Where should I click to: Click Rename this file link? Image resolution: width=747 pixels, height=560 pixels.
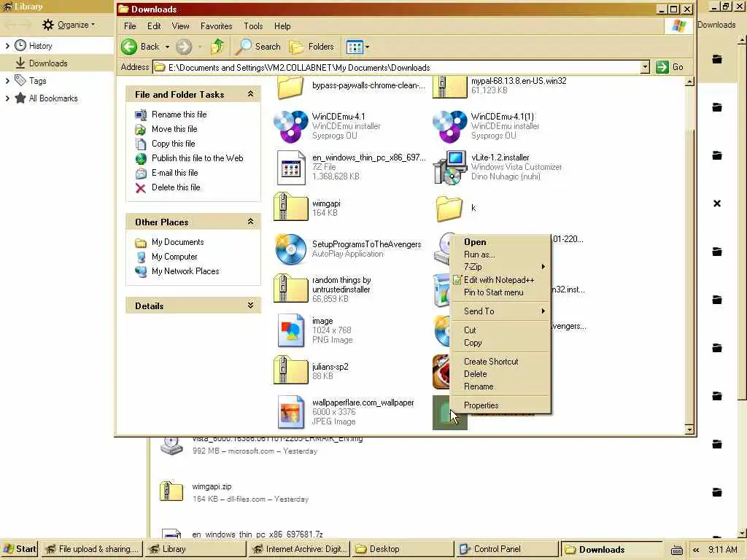click(x=179, y=114)
